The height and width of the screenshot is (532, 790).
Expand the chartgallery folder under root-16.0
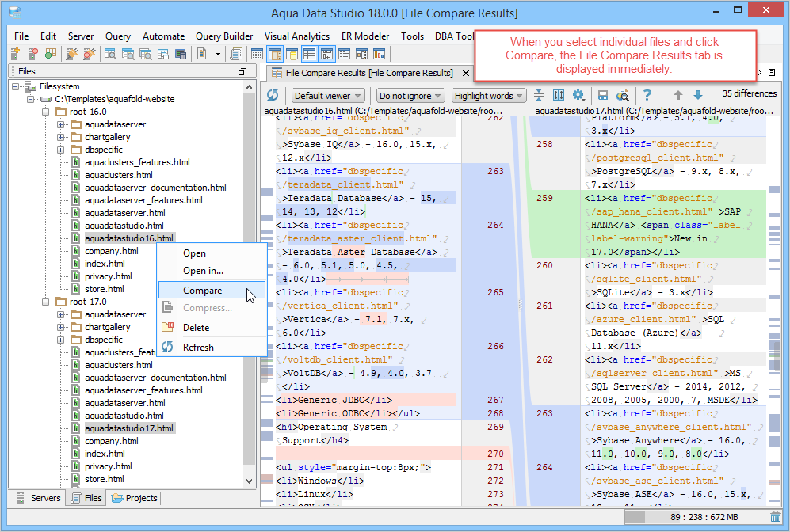pyautogui.click(x=60, y=137)
